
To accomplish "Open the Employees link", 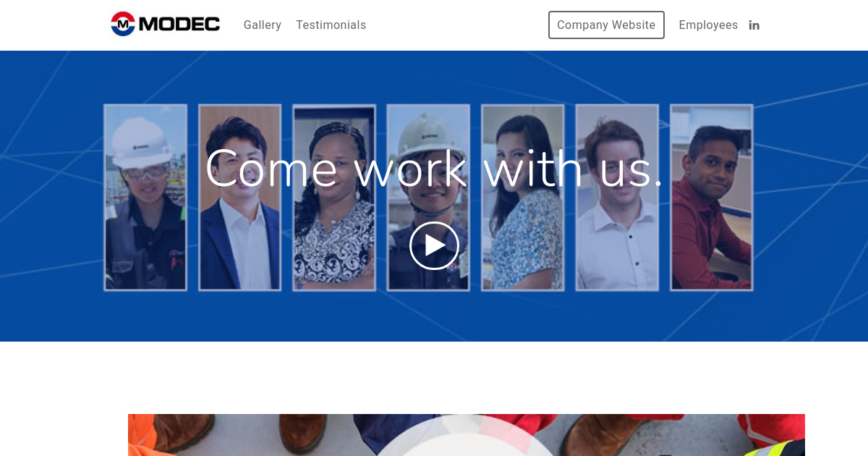I will [708, 25].
